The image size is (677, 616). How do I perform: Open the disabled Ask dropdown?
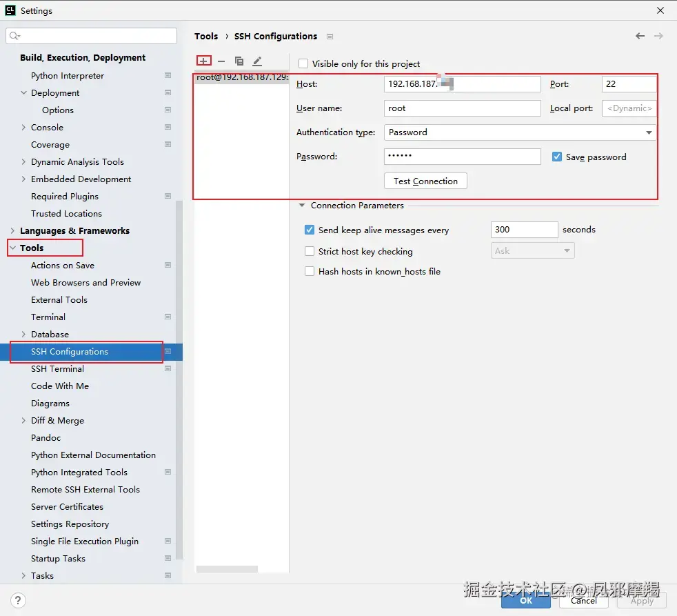coord(532,250)
